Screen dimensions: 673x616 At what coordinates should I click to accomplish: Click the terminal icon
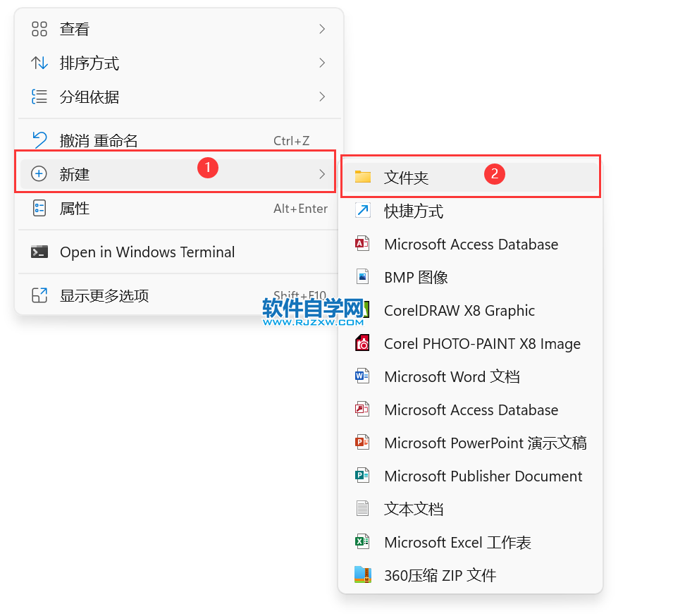39,252
